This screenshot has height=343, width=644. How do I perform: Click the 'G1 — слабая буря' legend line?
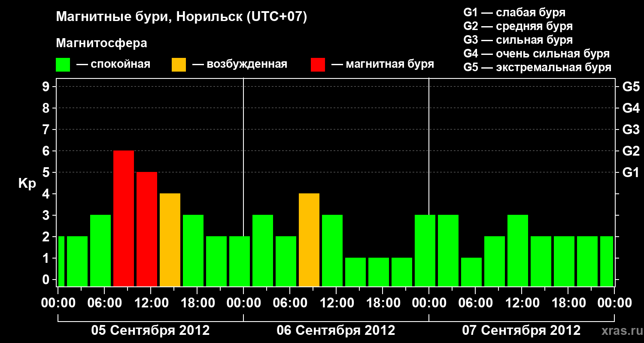click(514, 12)
